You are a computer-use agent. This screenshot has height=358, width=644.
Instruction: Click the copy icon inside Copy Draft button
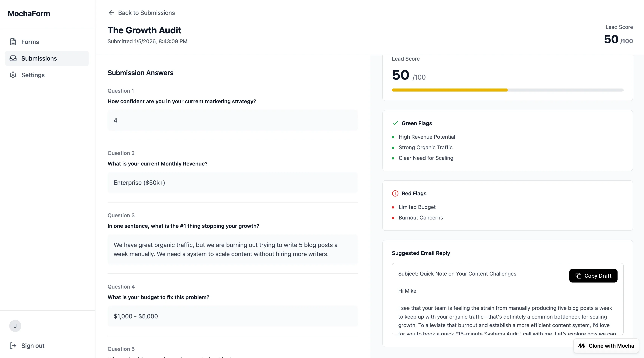coord(579,276)
